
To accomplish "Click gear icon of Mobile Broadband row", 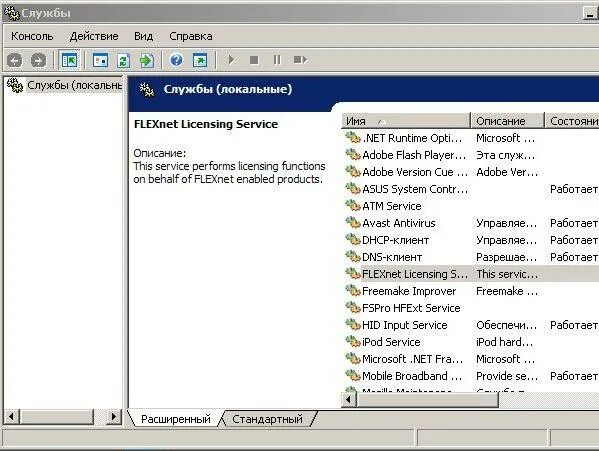I will [353, 375].
